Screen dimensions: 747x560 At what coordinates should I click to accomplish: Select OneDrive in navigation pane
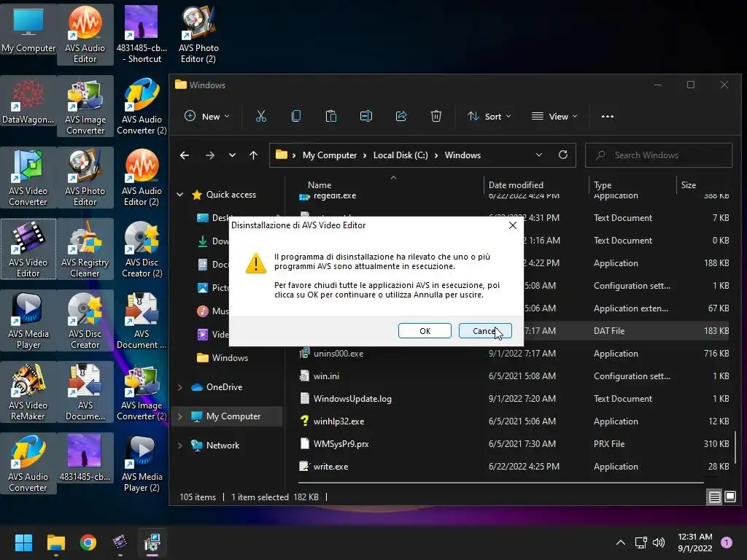click(x=225, y=387)
